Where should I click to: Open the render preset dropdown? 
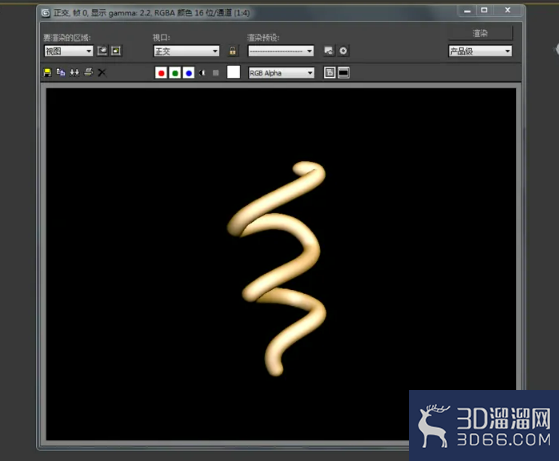(x=281, y=51)
